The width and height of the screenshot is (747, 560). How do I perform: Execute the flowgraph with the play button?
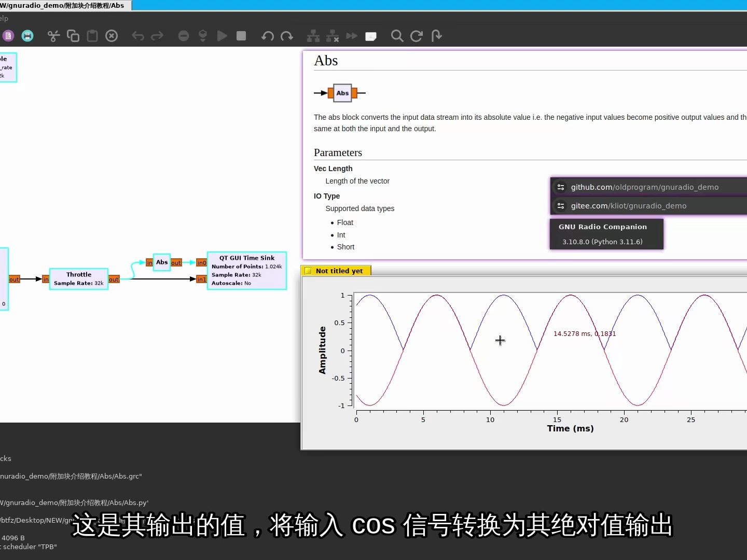222,36
